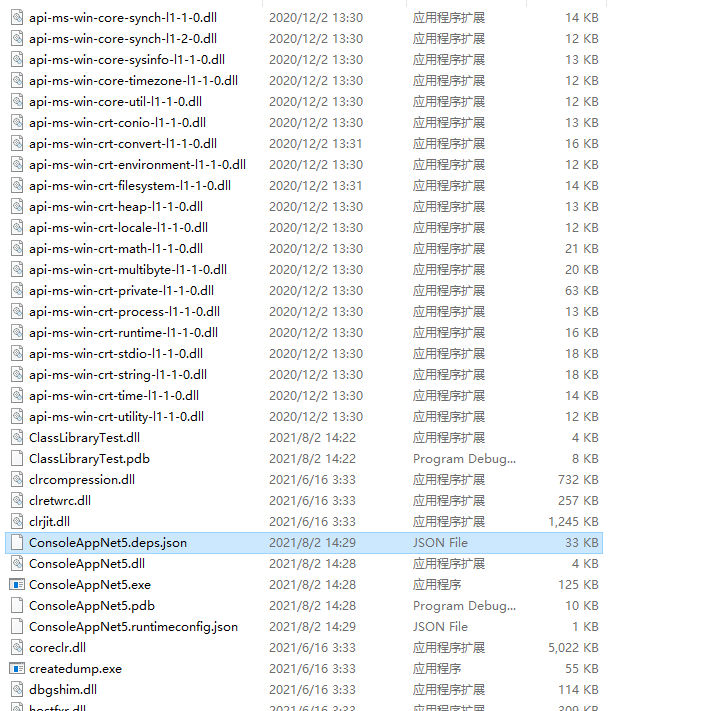
Task: Select api-ms-win-crt-private-l1-1-0.dll
Action: 121,290
